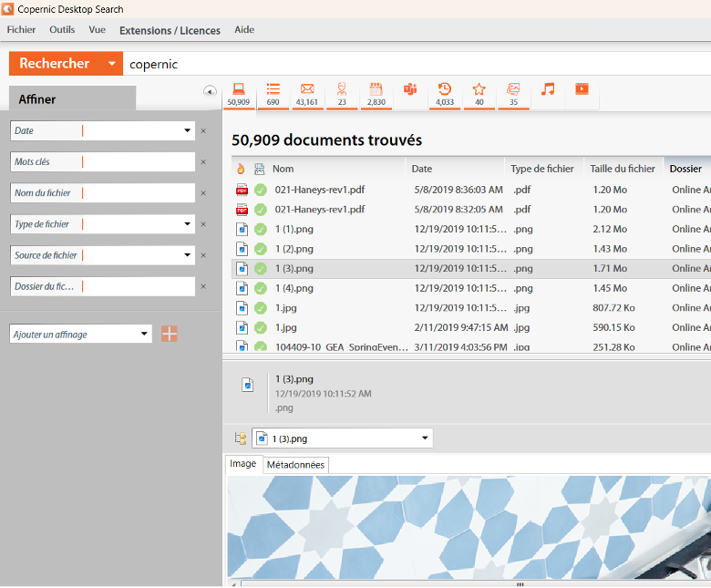Open the Pictures category with 35 results
The height and width of the screenshot is (588, 711).
click(513, 94)
